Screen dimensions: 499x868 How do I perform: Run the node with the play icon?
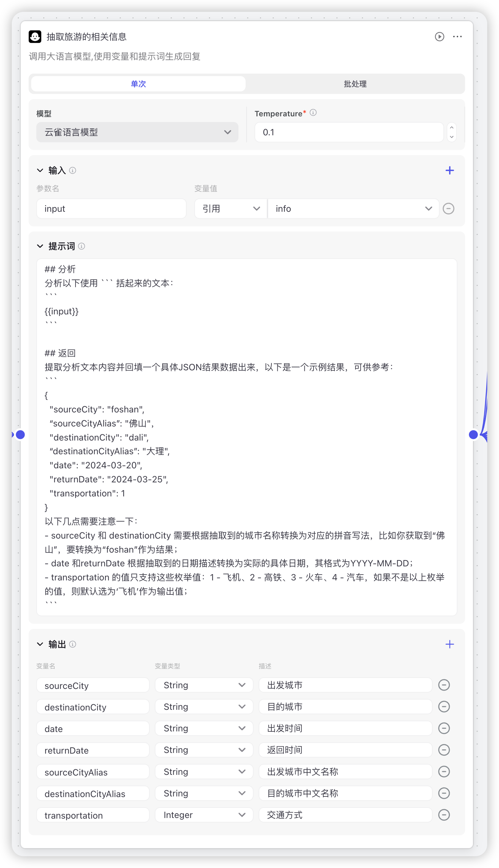[439, 37]
